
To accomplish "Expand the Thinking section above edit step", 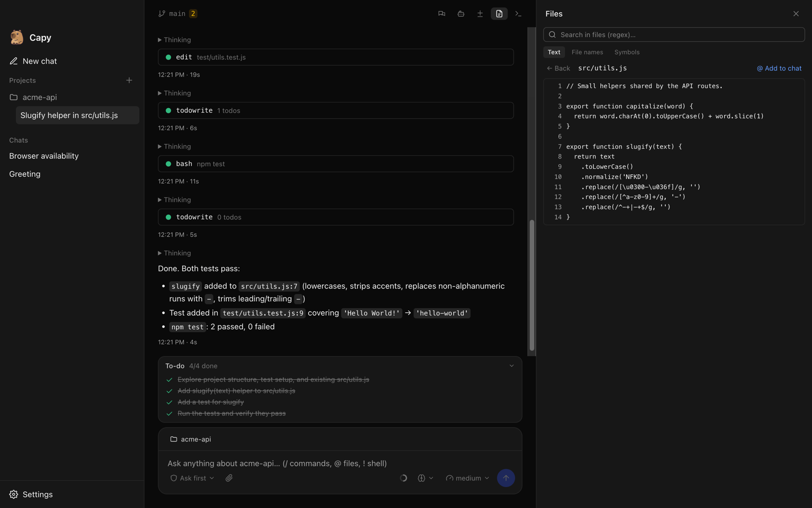I will point(174,40).
